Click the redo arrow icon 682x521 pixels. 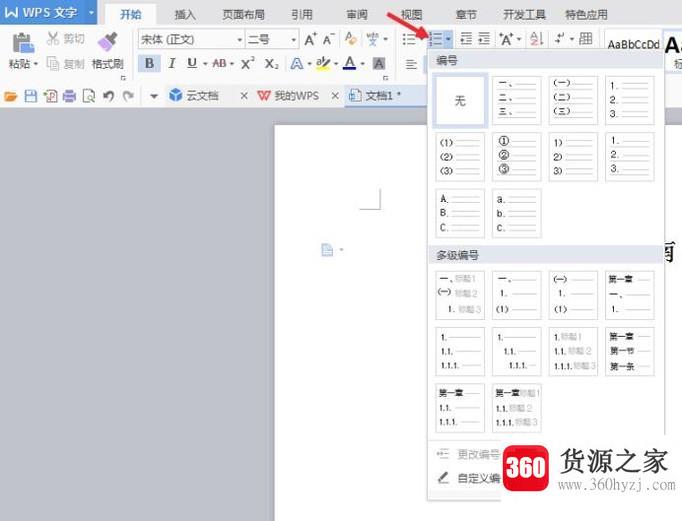[x=128, y=96]
